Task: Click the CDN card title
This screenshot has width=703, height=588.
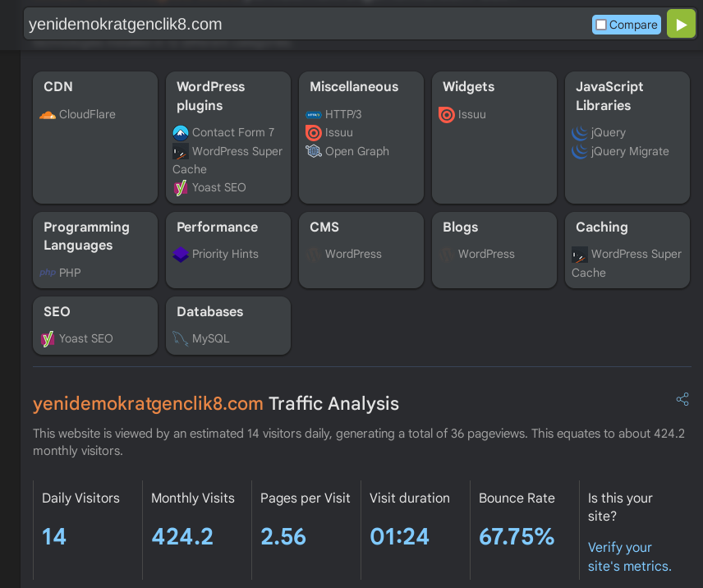Action: pos(58,86)
